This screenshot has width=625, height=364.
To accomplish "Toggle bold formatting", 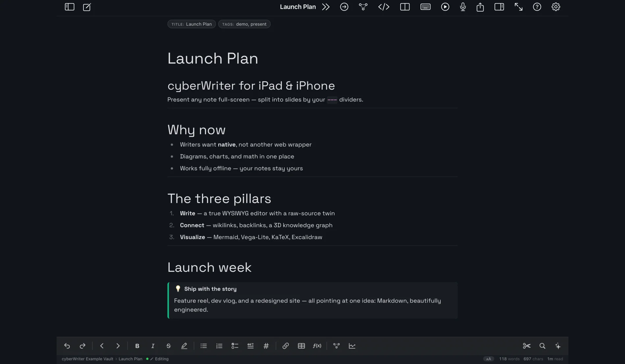I will [x=137, y=346].
